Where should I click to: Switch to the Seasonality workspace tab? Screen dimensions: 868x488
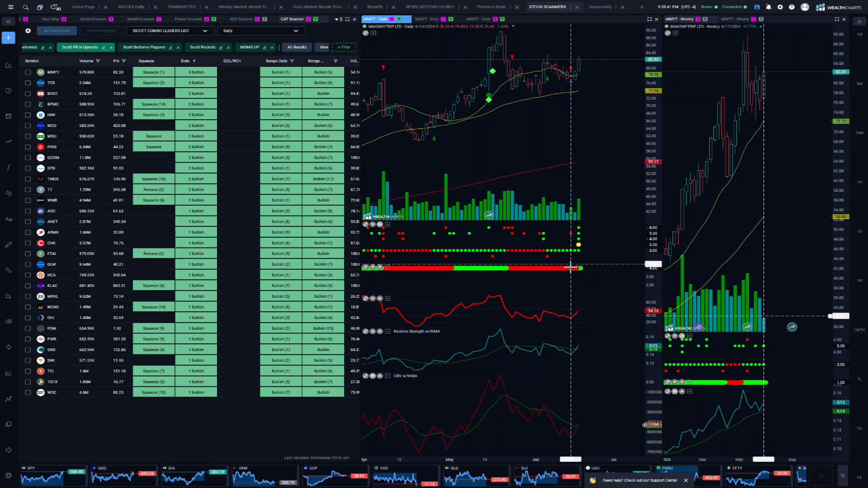(600, 7)
